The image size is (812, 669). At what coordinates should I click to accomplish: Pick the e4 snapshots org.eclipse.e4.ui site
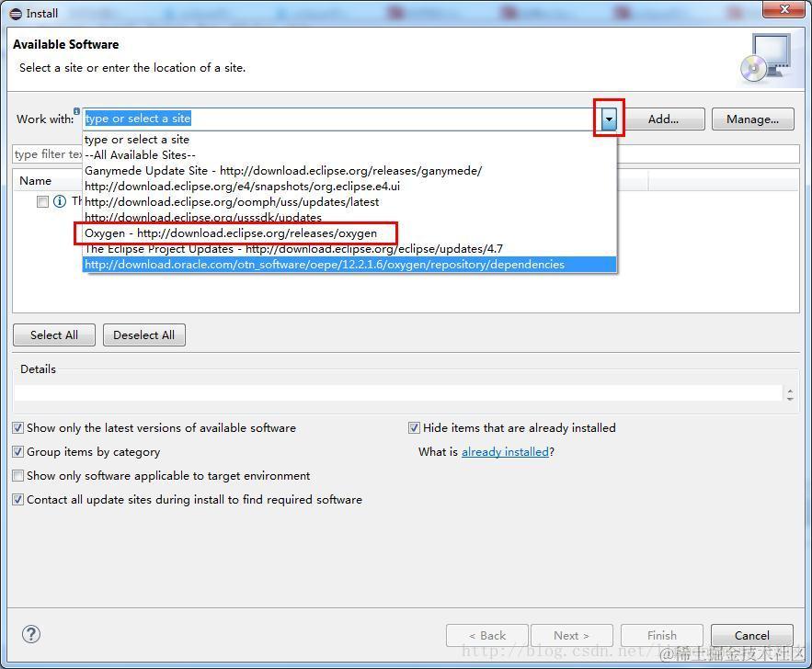tap(349, 186)
